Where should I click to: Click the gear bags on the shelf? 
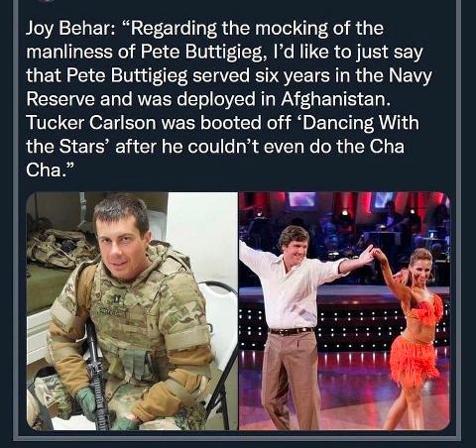click(x=61, y=247)
